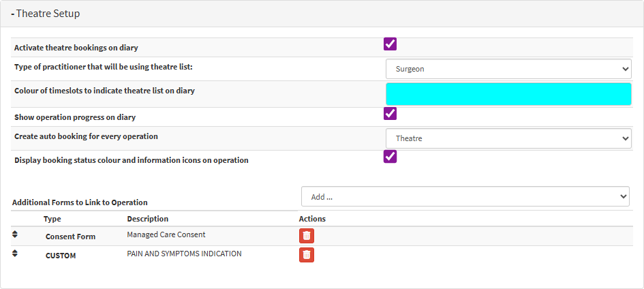Select the Consent Form type cell
The image size is (644, 289).
[70, 237]
